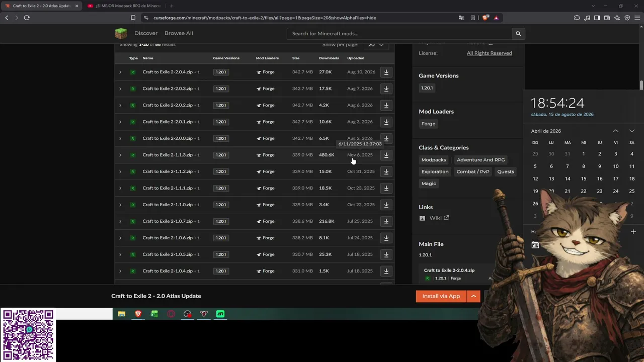Sort the table by Name column
The height and width of the screenshot is (362, 644).
148,58
